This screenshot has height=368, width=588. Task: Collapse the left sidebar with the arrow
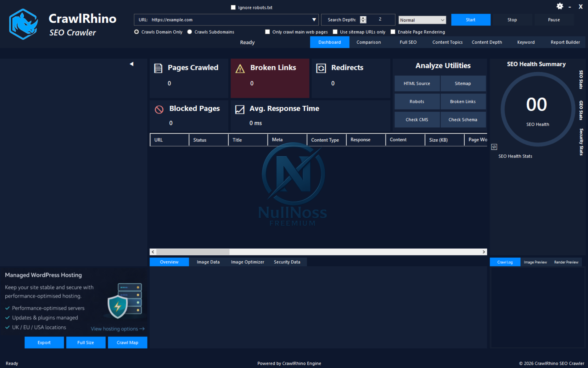[132, 64]
